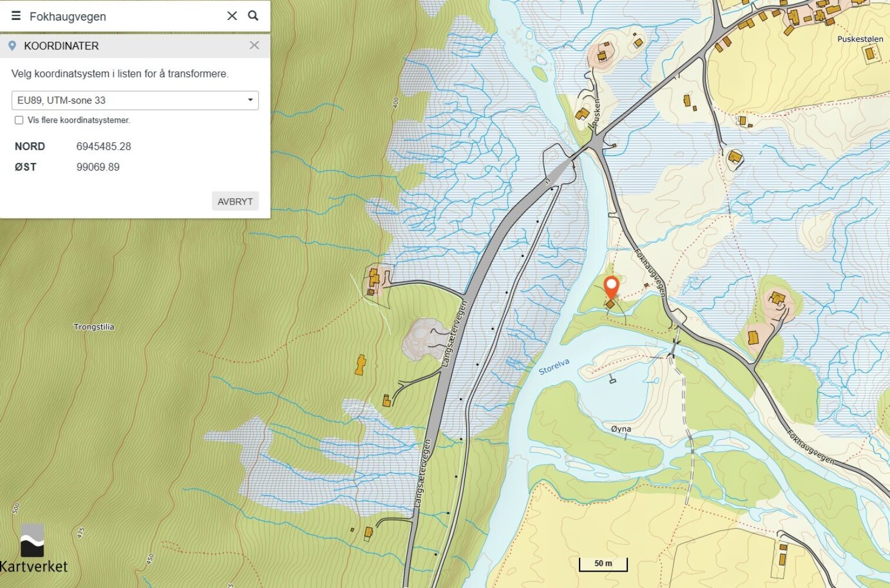The width and height of the screenshot is (890, 588).
Task: Click the Puskestølen place name label
Action: [x=859, y=39]
